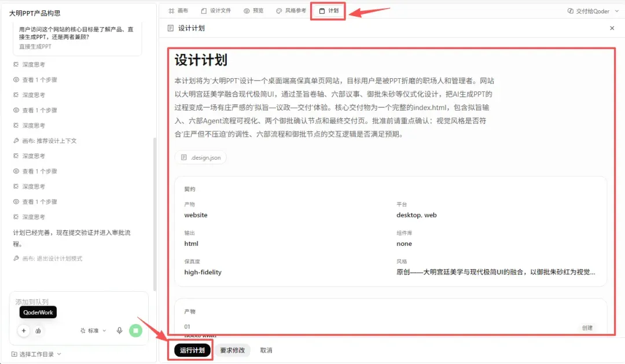Click the 要求修改 button
The height and width of the screenshot is (364, 625).
point(233,350)
